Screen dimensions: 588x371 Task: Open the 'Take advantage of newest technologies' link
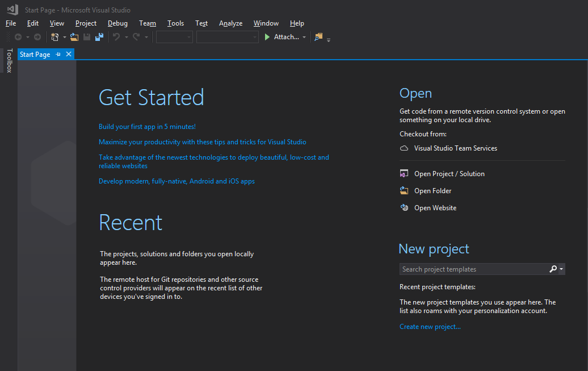point(214,161)
